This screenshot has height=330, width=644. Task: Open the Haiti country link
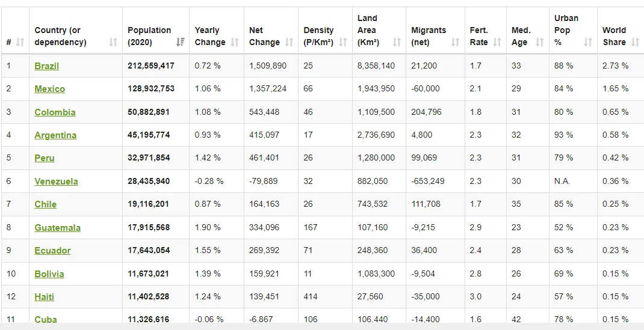pos(44,297)
